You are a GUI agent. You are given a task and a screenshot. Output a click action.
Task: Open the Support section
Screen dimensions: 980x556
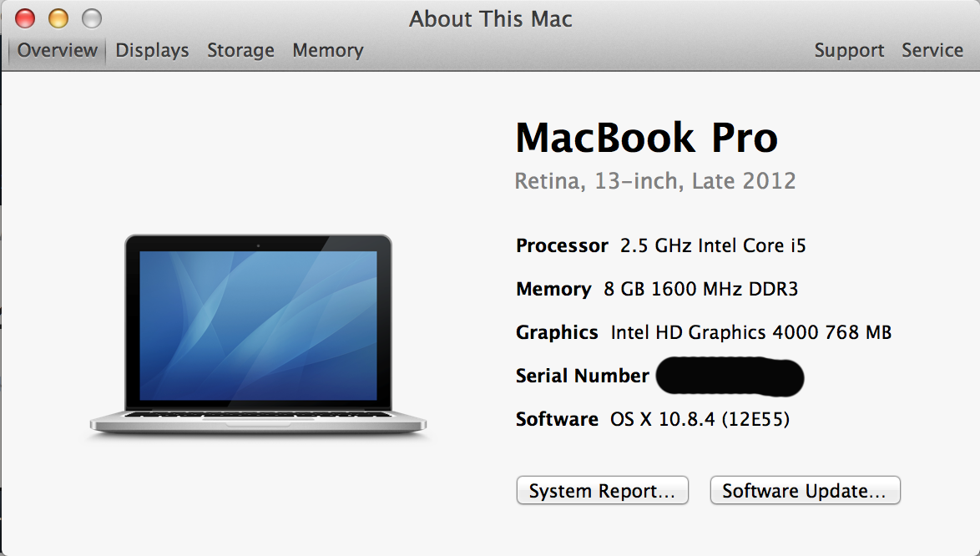click(849, 50)
